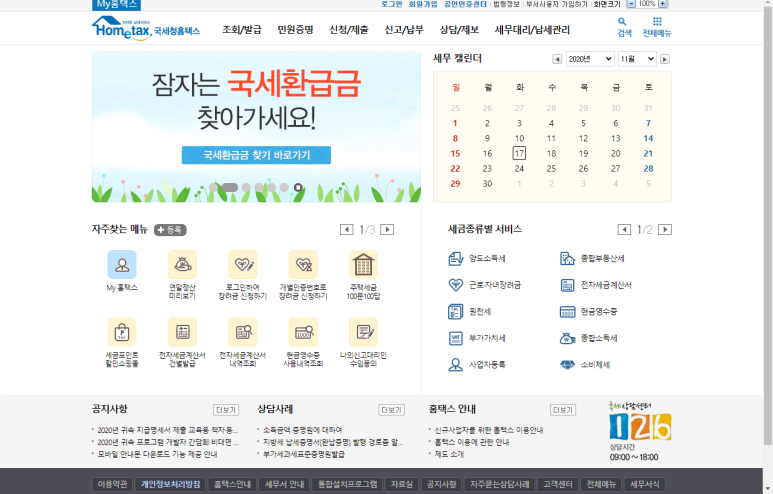Open 세금포인트 할인쇼핑몰 icon
The width and height of the screenshot is (773, 494).
pos(122,332)
